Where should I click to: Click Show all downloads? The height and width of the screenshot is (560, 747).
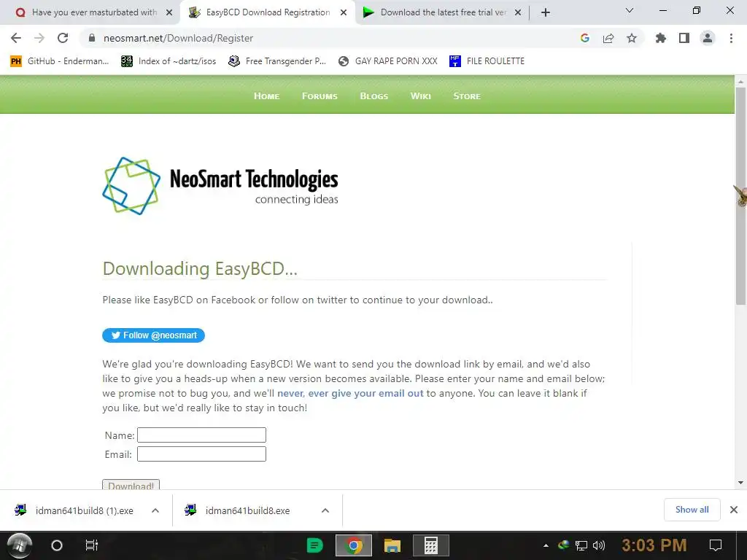[x=692, y=510]
